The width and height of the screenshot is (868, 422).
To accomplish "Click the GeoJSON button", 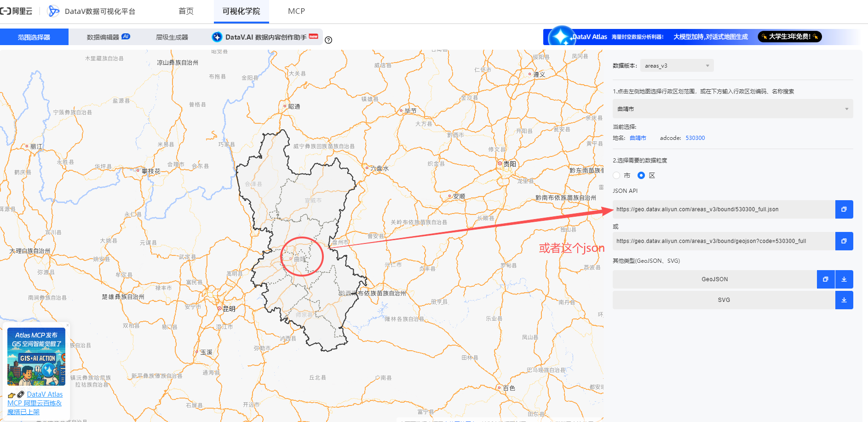I will pos(714,279).
